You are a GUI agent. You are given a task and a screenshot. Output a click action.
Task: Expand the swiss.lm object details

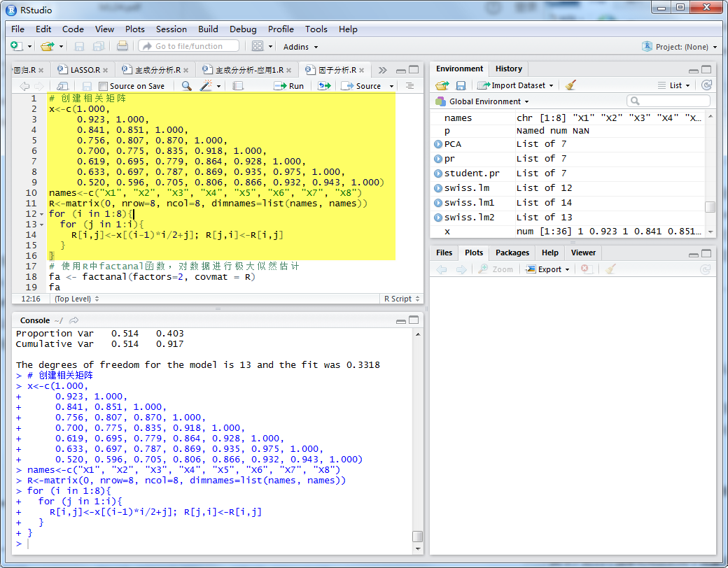[x=438, y=188]
